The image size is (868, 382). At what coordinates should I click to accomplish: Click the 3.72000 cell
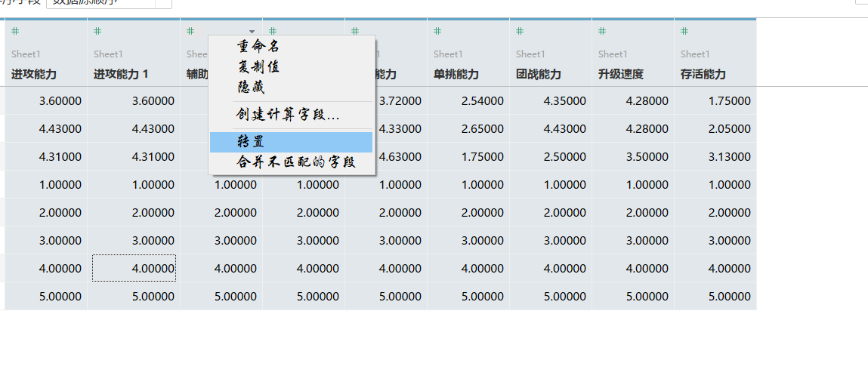point(400,100)
